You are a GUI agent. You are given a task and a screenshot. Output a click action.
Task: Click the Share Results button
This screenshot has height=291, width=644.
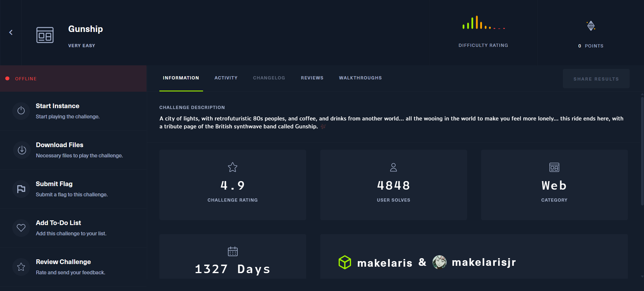(596, 79)
